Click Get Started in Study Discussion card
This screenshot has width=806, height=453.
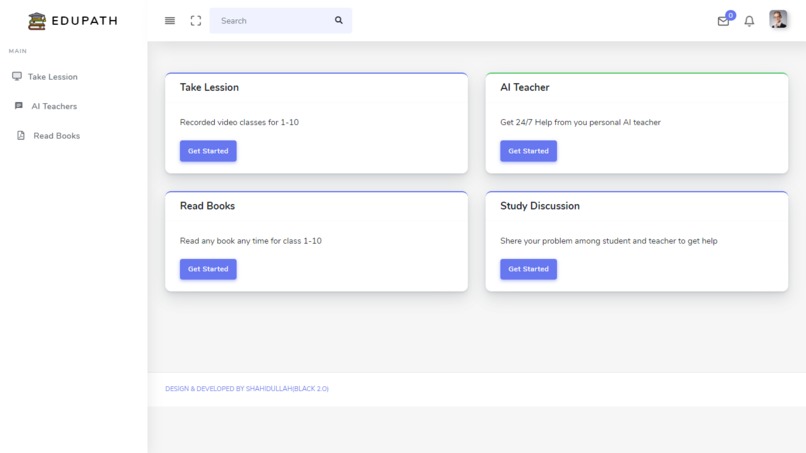pyautogui.click(x=528, y=269)
